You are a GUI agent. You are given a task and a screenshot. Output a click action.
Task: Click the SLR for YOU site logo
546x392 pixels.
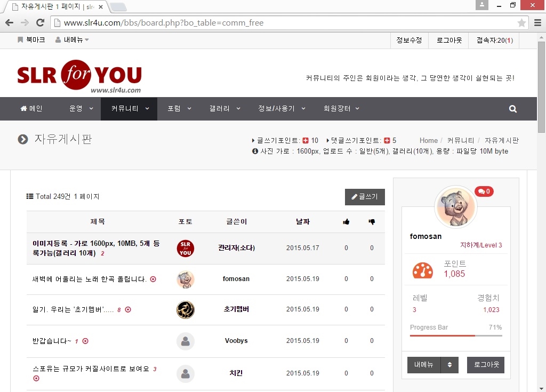coord(79,76)
